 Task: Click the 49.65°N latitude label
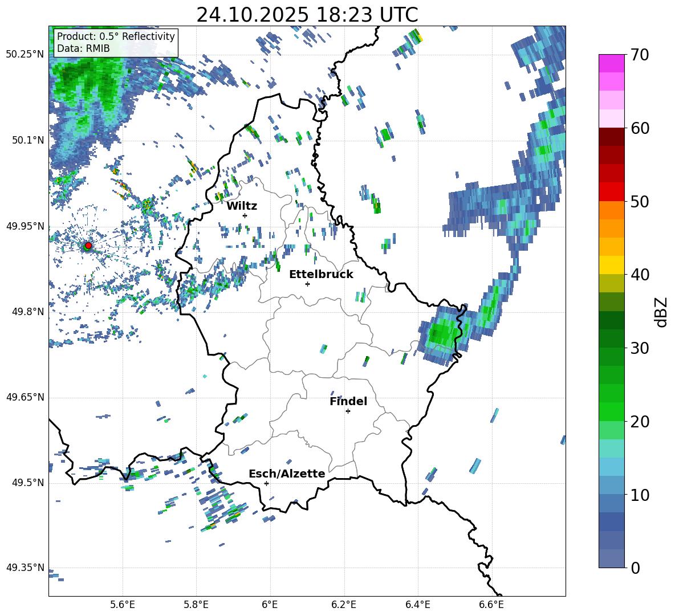(25, 397)
